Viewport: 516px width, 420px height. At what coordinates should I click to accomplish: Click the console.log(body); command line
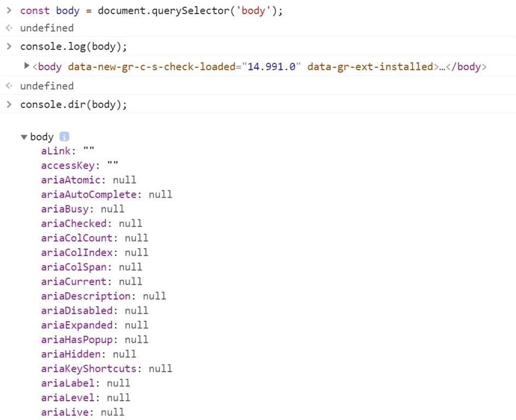click(73, 46)
